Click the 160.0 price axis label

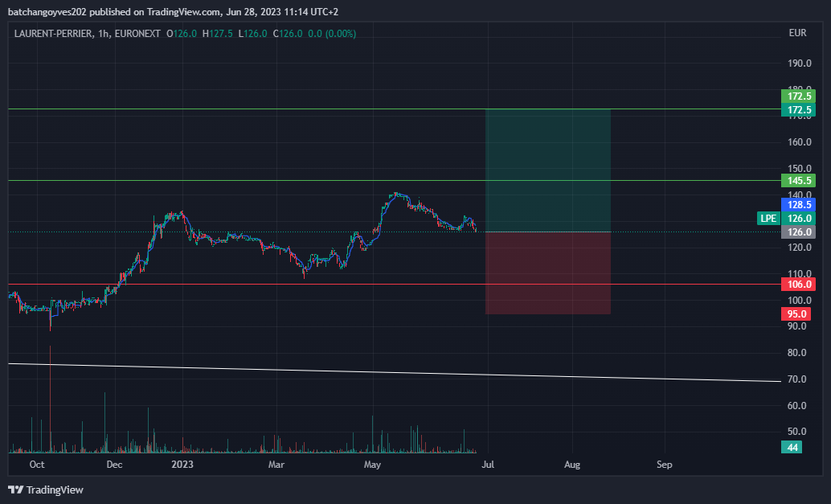[x=799, y=142]
